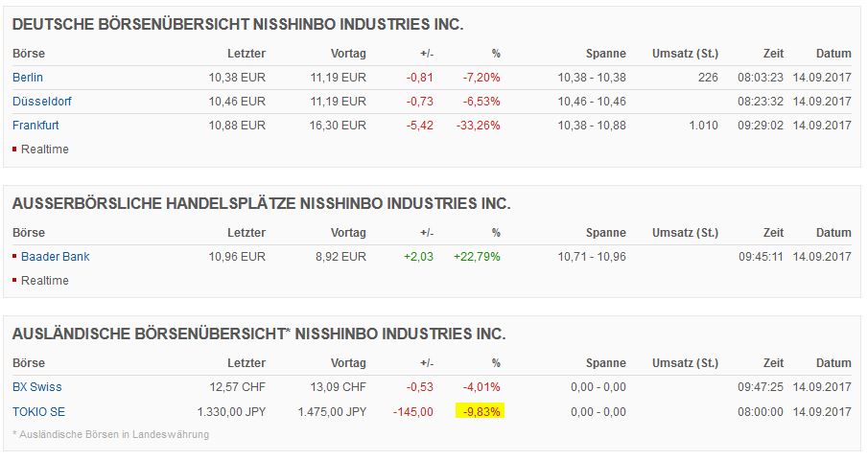
Task: Click the Realtime legend icon under Baader Bank row
Action: point(15,281)
